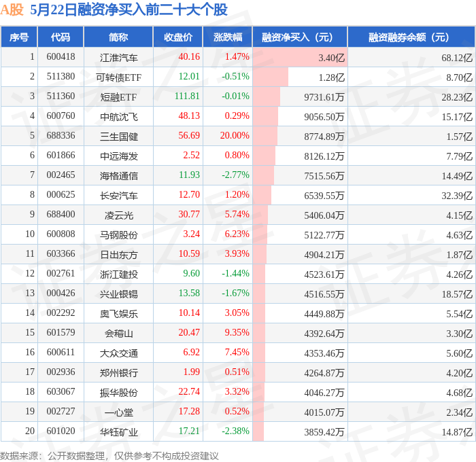Select stock name 奥飞娱乐

tap(119, 314)
